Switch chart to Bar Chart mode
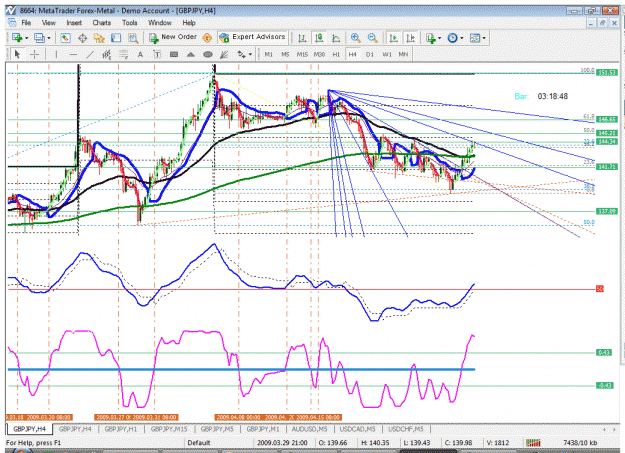 [x=302, y=38]
